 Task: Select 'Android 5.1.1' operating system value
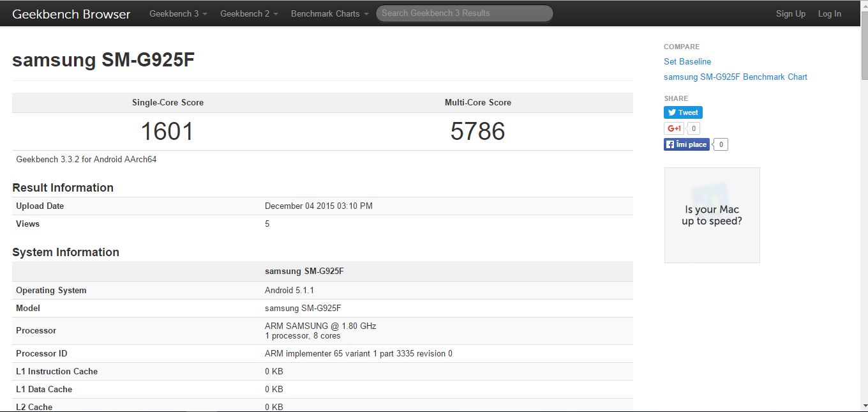(x=289, y=290)
